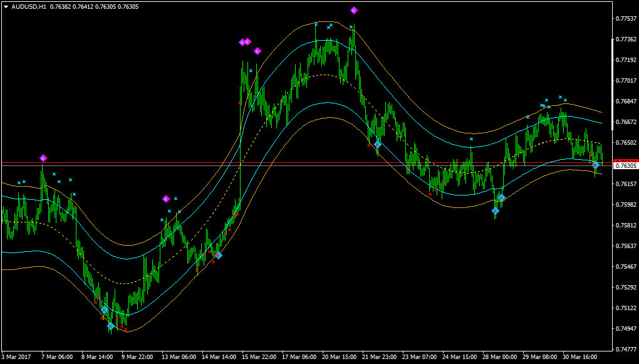Select the paired magenta diamonds near 15 Mar peak
Screen dimensions: 639x364
[244, 42]
